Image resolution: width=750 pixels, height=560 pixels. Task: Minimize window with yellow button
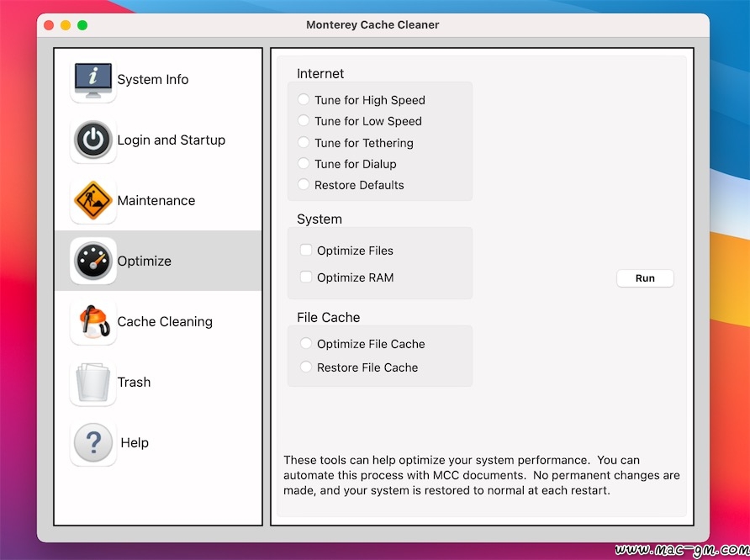pyautogui.click(x=66, y=25)
